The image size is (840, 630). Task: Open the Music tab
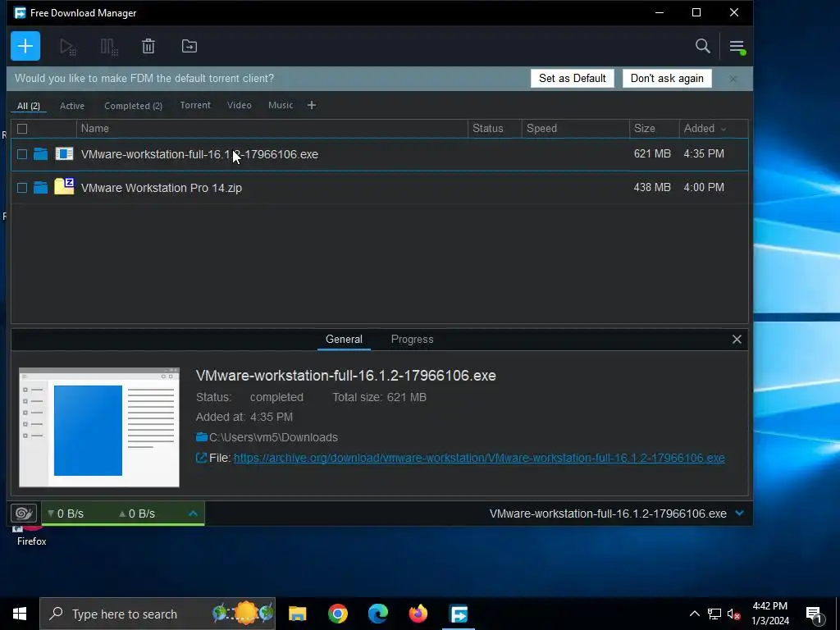pos(281,105)
